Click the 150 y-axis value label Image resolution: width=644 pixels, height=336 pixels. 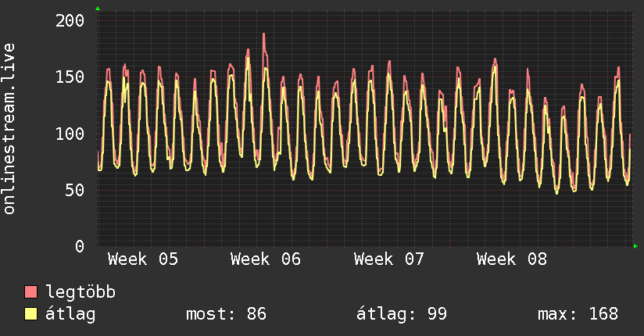(70, 77)
